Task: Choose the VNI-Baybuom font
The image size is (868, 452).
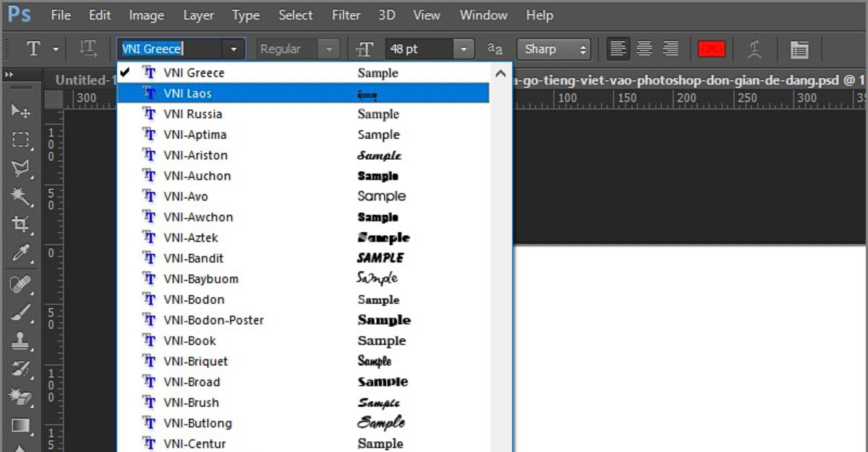Action: pyautogui.click(x=304, y=279)
